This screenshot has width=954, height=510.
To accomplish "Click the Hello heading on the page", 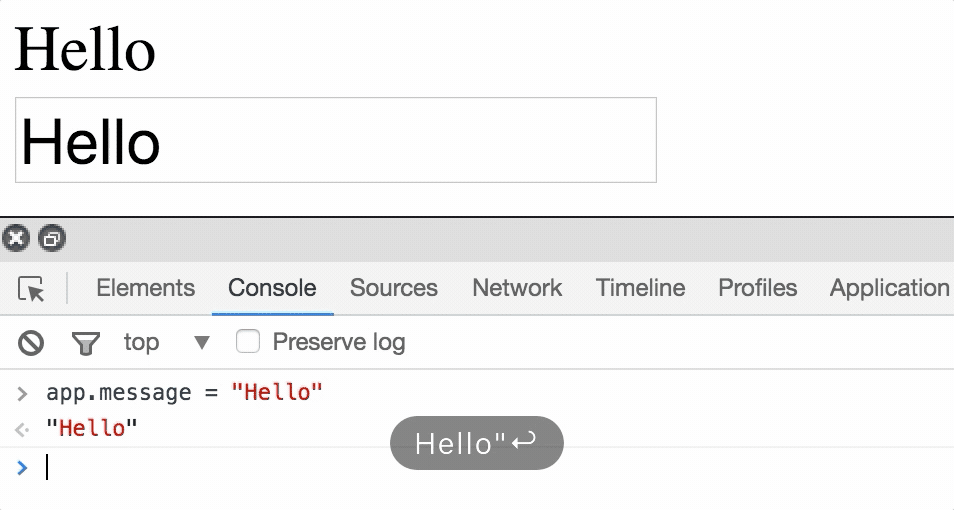I will 85,48.
